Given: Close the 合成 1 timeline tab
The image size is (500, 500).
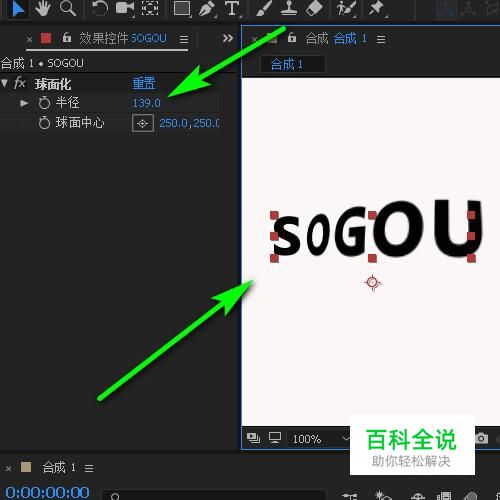Looking at the screenshot, I should click(x=9, y=469).
